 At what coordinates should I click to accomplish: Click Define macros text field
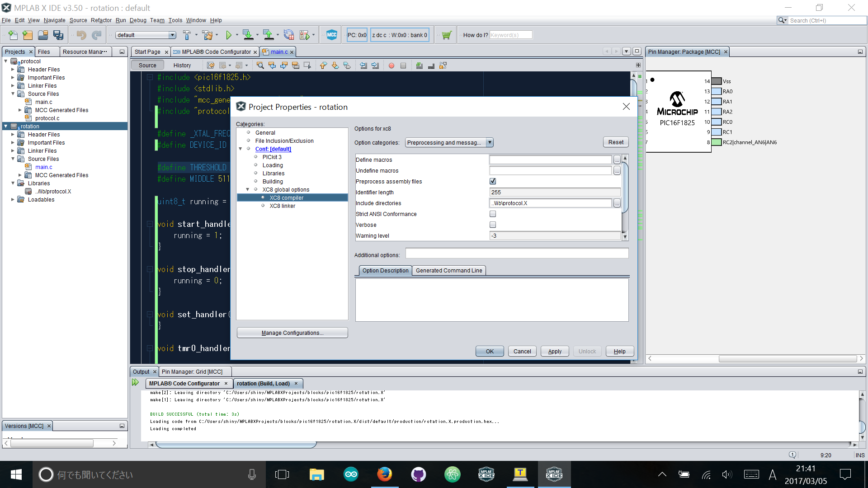(550, 160)
